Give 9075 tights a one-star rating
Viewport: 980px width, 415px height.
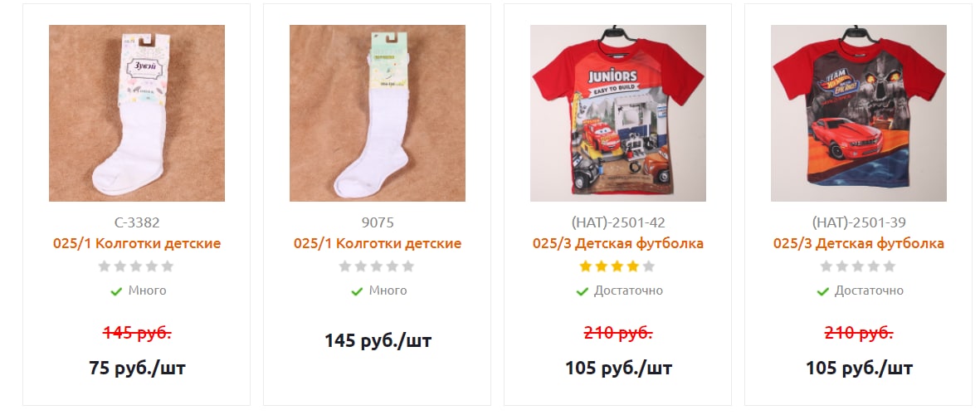click(x=345, y=267)
